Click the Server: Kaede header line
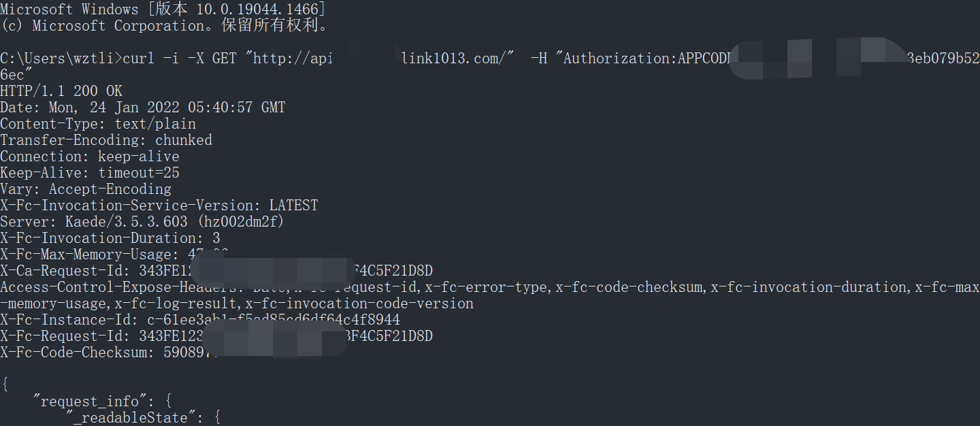The image size is (980, 426). (x=143, y=222)
